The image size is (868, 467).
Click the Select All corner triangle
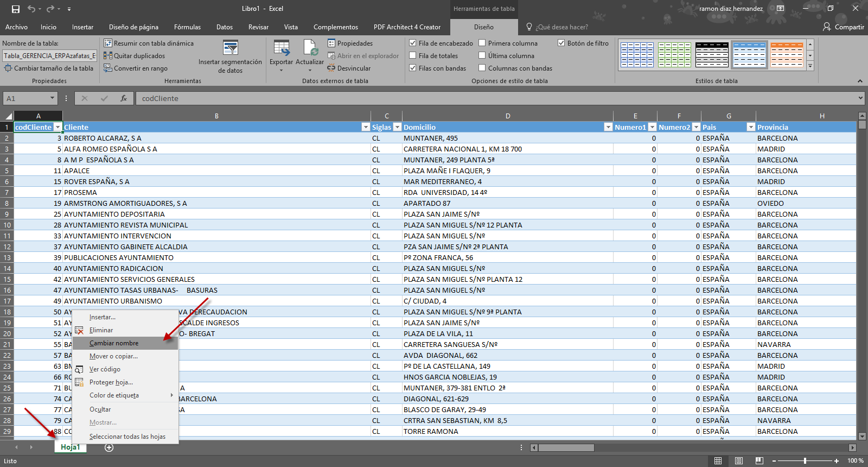8,116
